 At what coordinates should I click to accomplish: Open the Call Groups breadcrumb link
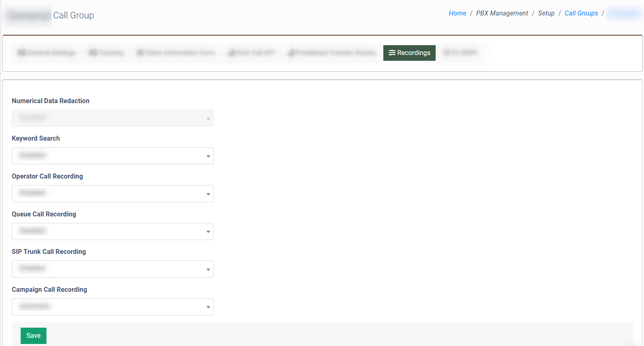581,13
